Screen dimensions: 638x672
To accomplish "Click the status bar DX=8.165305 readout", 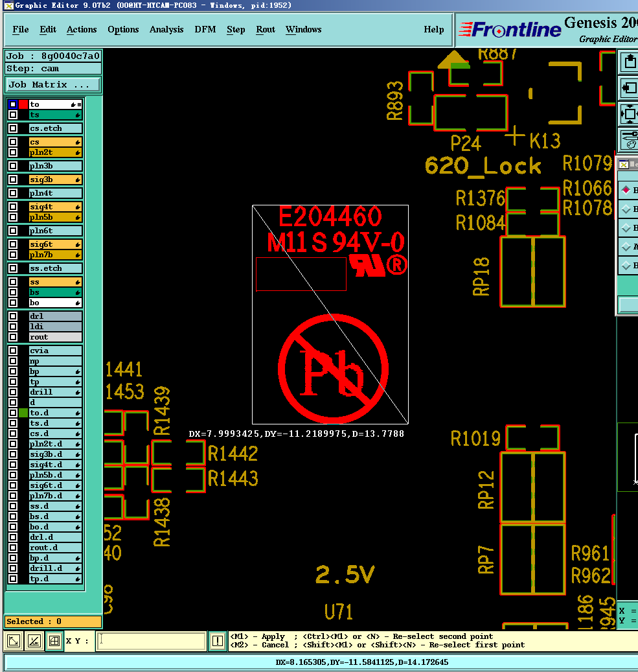I will point(362,662).
